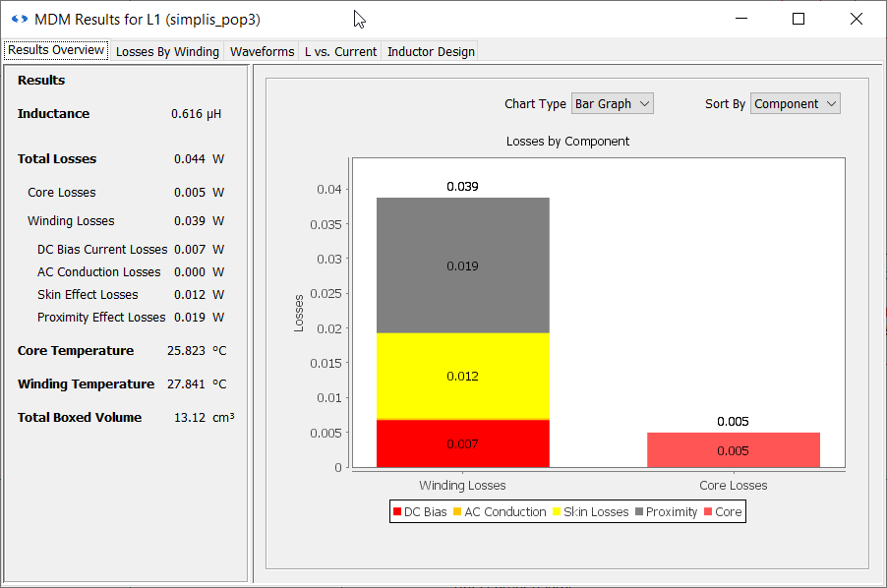Click the orange AC Conduction legend swatch
This screenshot has width=887, height=588.
pyautogui.click(x=458, y=512)
